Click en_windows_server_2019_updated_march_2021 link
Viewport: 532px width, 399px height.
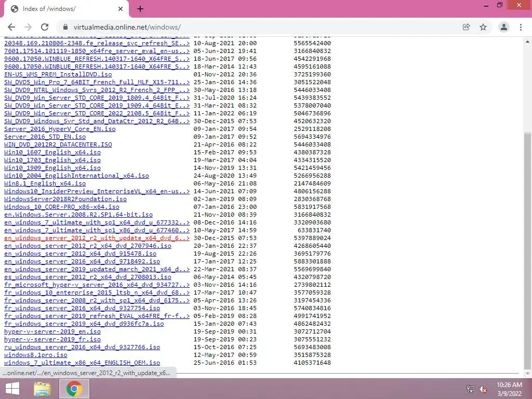click(97, 270)
